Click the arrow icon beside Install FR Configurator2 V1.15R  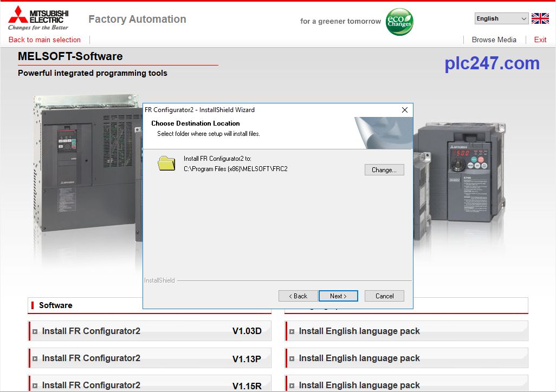pyautogui.click(x=35, y=385)
